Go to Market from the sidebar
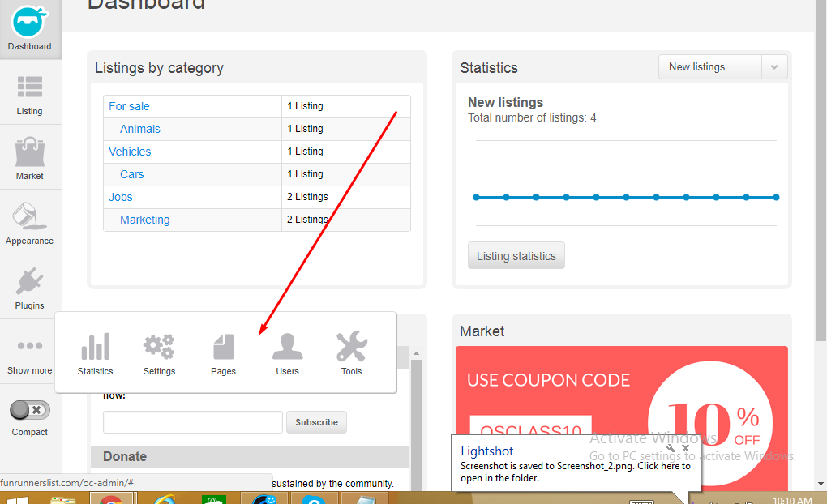This screenshot has height=504, width=827. tap(29, 159)
